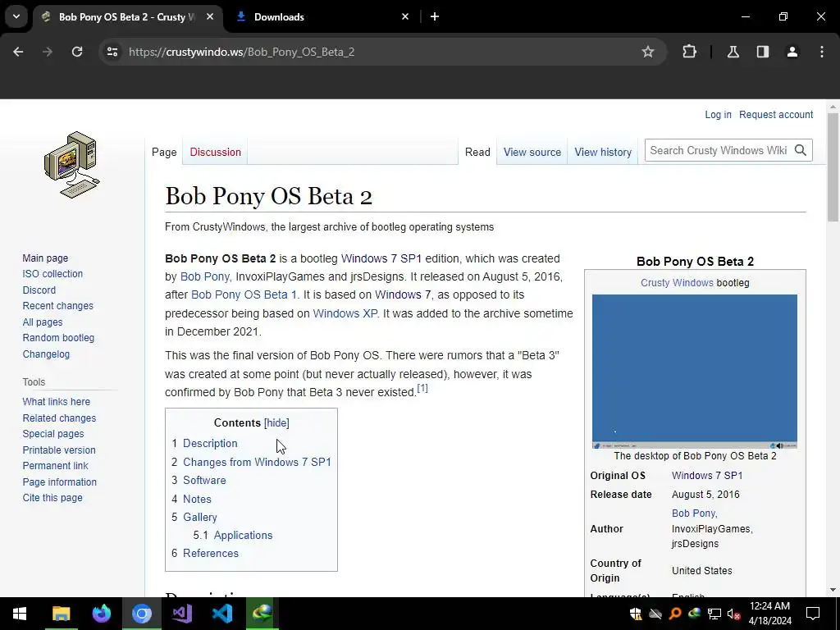Jump to Software section in contents
Screen dimensions: 840x630
204,481
